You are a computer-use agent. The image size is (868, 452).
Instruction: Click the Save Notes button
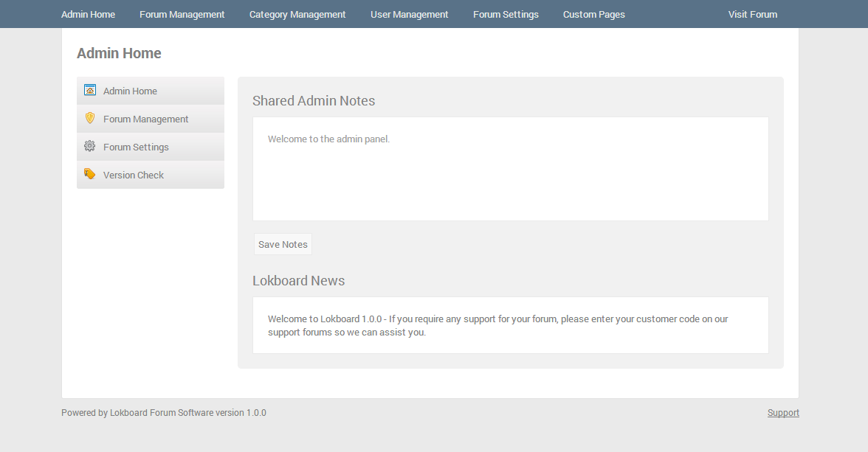[x=283, y=244]
